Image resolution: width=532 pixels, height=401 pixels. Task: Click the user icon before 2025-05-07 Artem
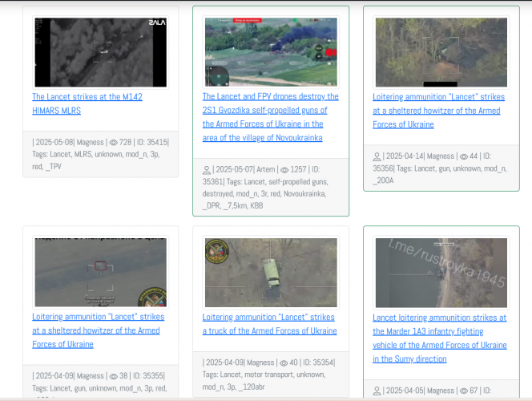point(206,170)
